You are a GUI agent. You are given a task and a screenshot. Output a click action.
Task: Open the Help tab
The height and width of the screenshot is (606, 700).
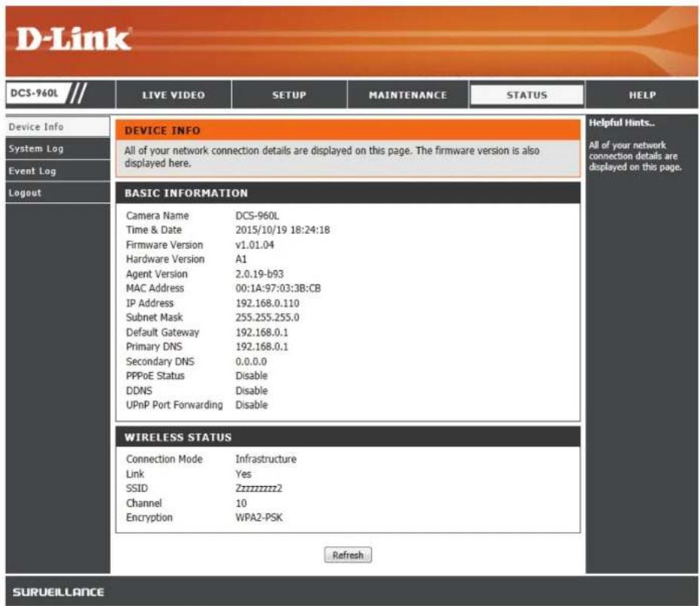click(x=643, y=94)
